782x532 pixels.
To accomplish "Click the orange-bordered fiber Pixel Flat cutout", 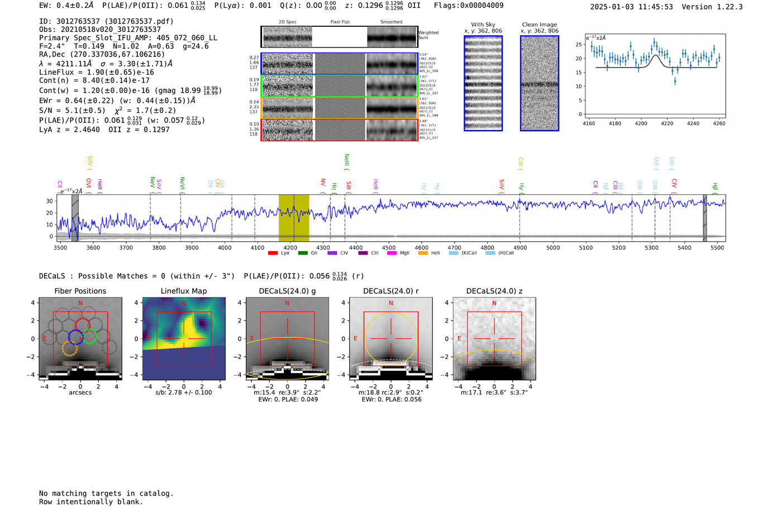I will click(340, 108).
